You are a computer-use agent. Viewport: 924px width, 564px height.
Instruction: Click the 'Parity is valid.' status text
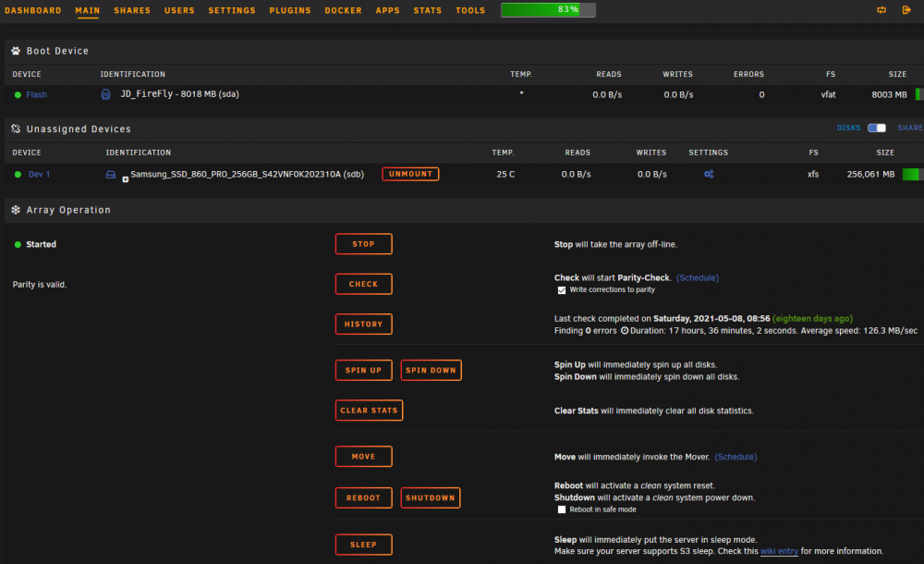40,285
